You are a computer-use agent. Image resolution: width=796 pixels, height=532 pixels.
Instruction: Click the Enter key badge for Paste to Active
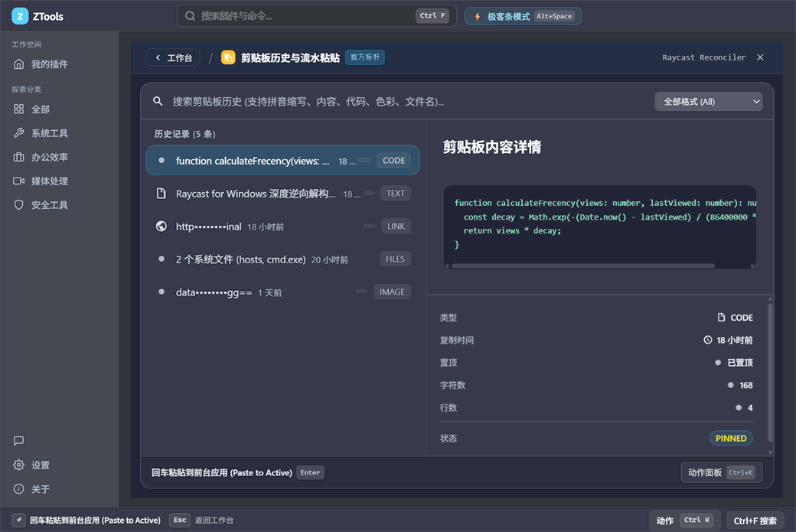tap(310, 472)
